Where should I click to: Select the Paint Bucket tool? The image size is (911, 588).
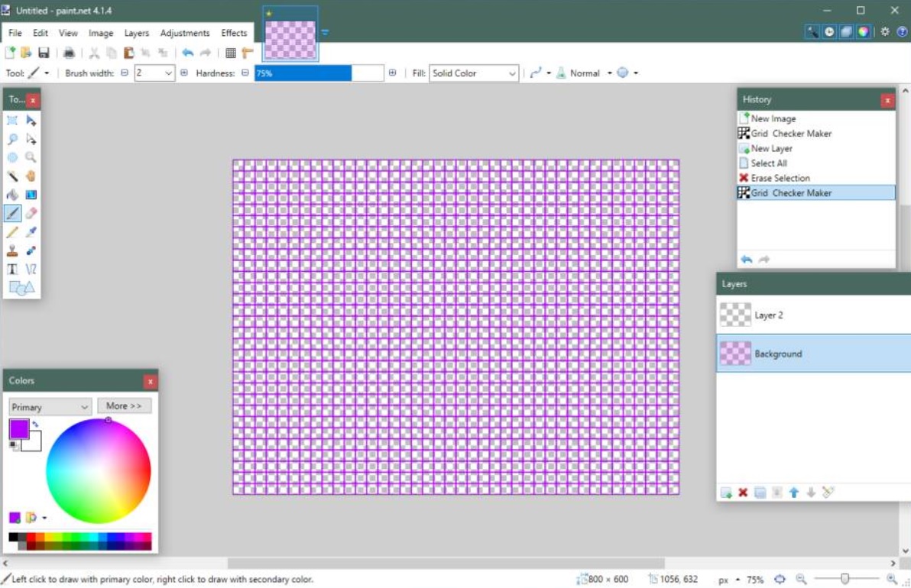pyautogui.click(x=12, y=195)
